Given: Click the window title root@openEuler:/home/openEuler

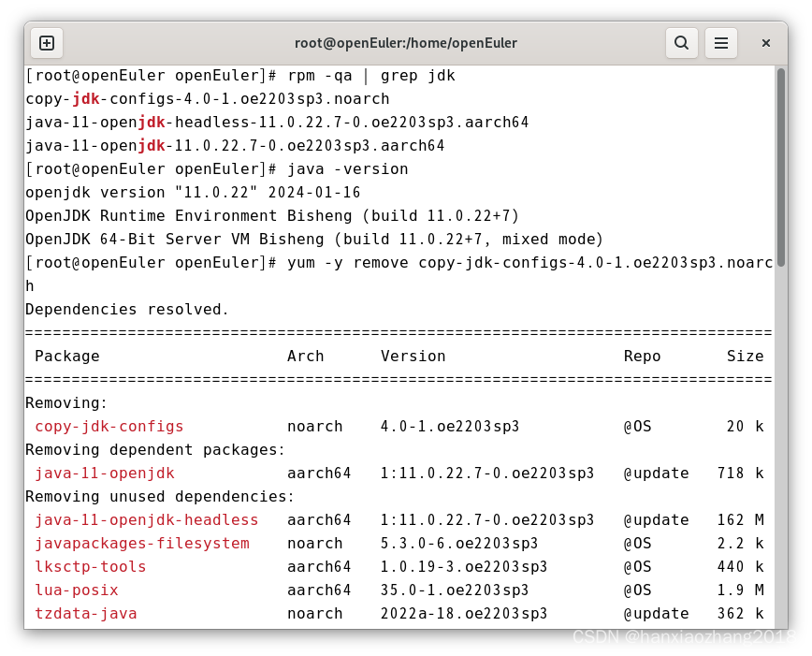Looking at the screenshot, I should (x=405, y=43).
